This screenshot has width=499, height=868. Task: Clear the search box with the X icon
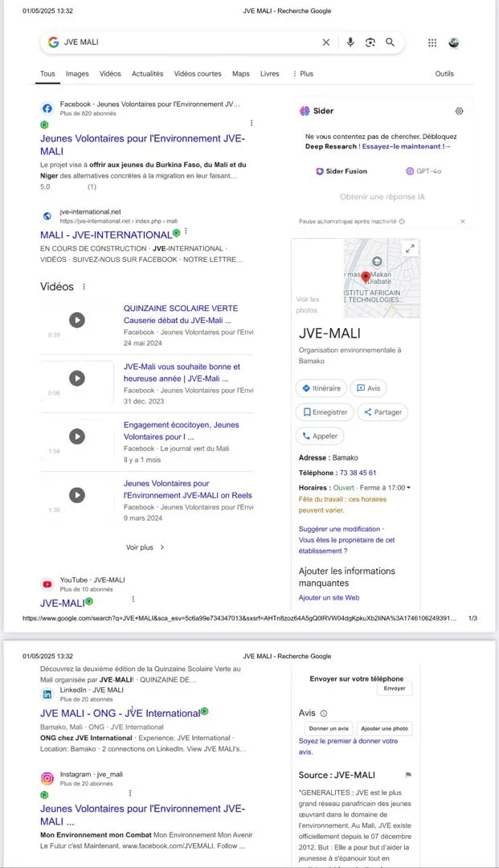(x=326, y=42)
